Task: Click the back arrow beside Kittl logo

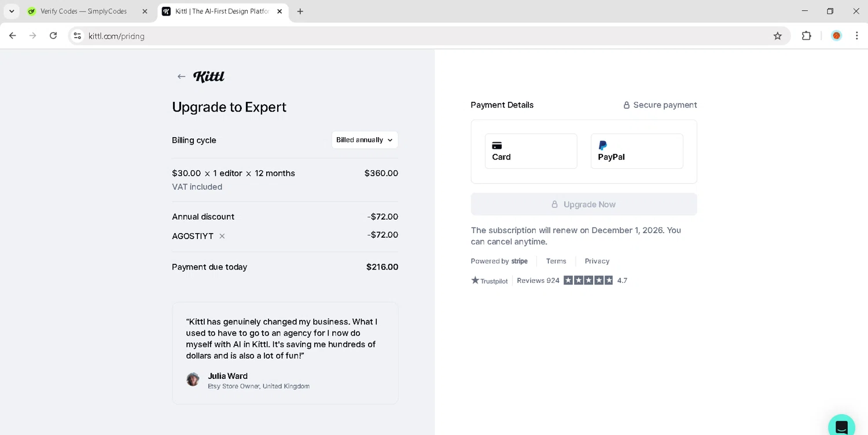Action: click(181, 76)
